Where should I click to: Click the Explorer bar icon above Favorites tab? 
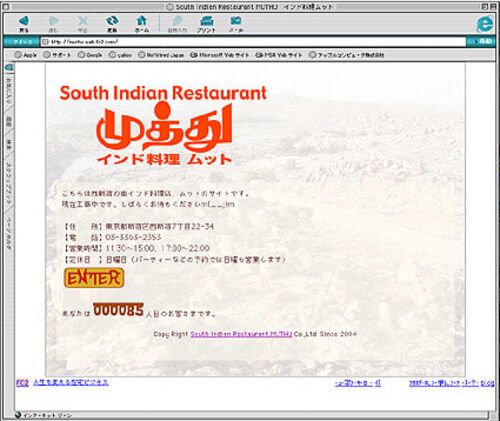click(9, 67)
